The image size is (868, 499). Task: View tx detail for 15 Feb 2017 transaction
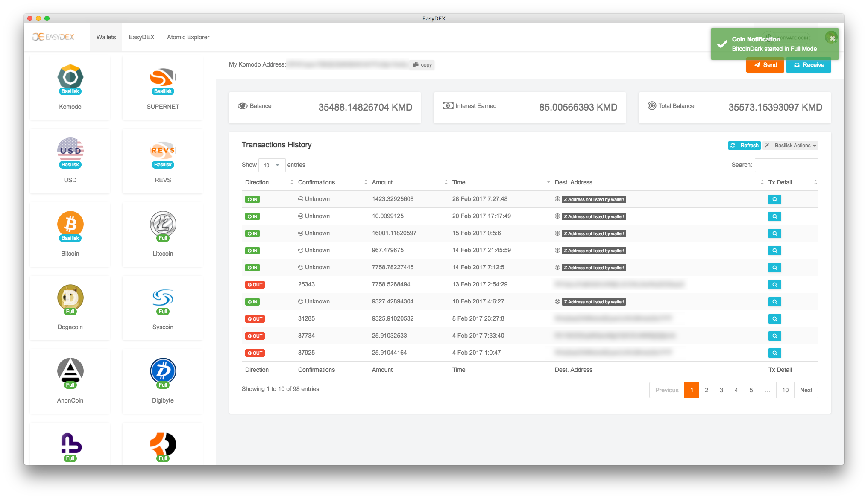click(774, 233)
